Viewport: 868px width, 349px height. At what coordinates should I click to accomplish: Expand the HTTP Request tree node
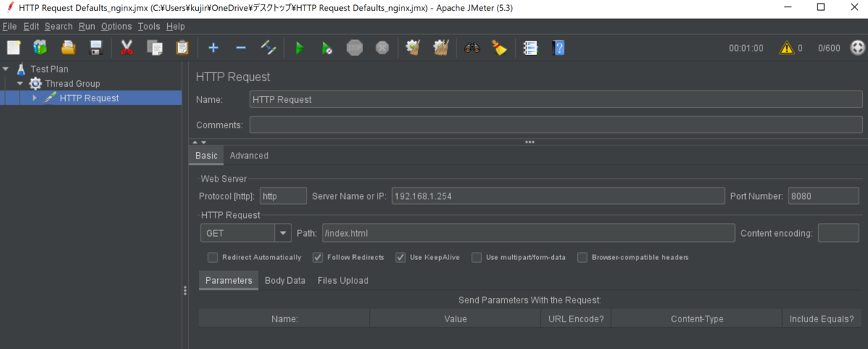[34, 98]
